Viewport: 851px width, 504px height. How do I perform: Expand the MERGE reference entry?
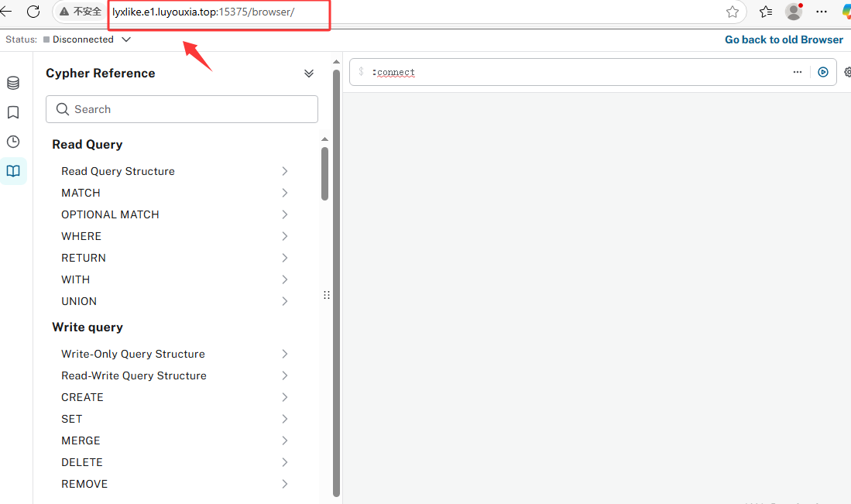[174, 441]
